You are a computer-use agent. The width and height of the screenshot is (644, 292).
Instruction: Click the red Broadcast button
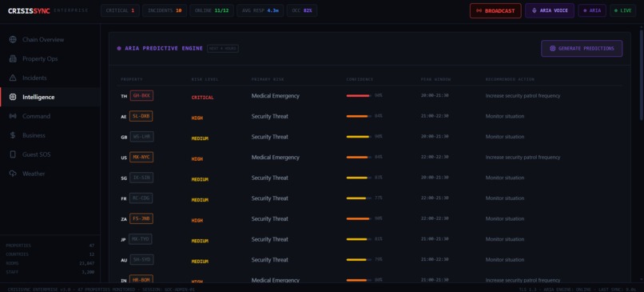pyautogui.click(x=495, y=10)
